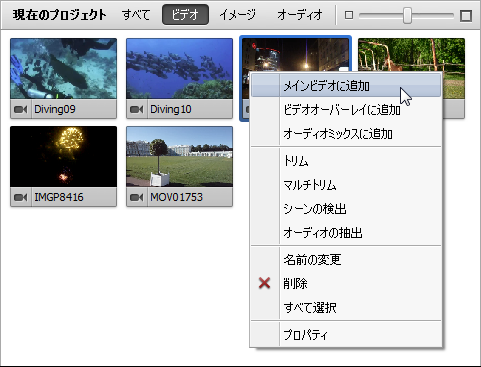Click the camera icon beside MOV01753

point(137,197)
